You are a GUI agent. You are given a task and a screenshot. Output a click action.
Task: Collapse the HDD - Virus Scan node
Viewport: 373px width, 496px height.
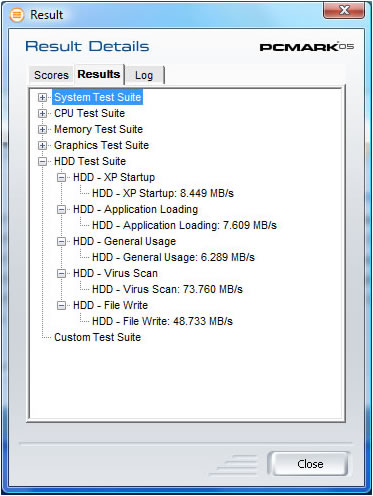coord(61,273)
